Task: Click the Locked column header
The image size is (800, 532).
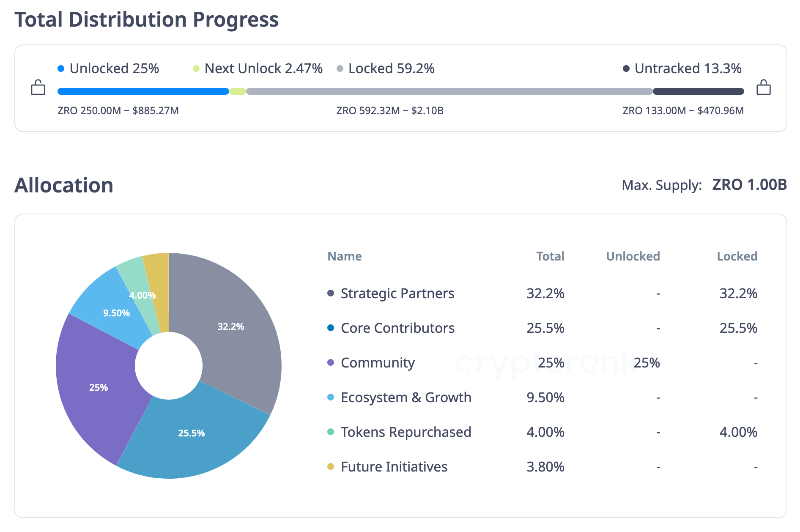Action: (737, 256)
